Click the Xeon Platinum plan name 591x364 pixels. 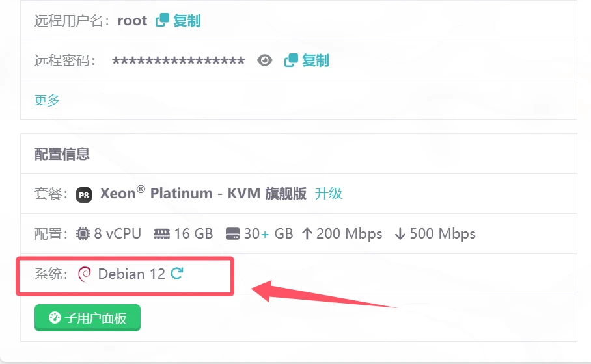[203, 194]
